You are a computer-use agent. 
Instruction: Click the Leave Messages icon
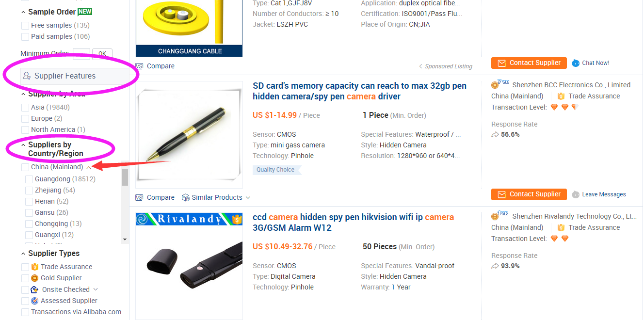coord(576,194)
